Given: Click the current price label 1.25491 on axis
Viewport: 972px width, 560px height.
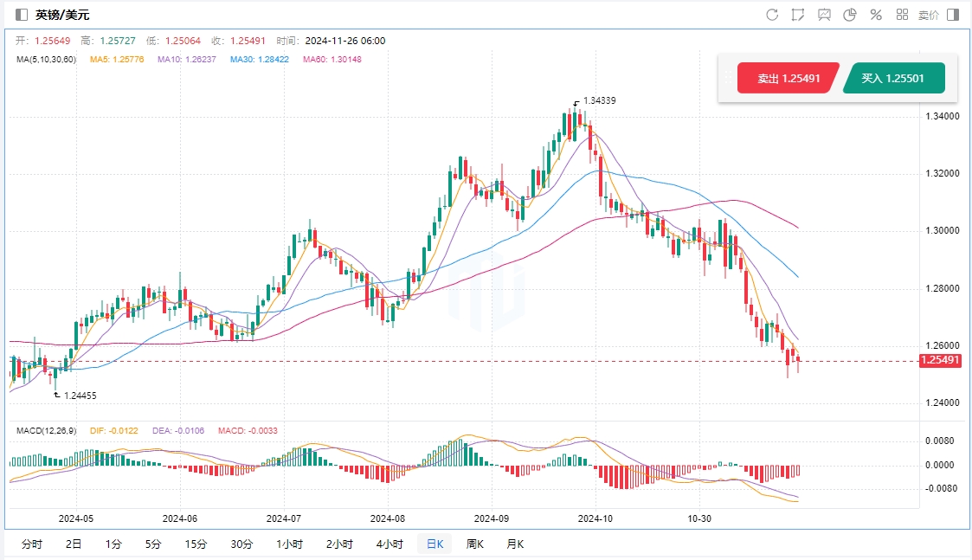Looking at the screenshot, I should pos(940,361).
